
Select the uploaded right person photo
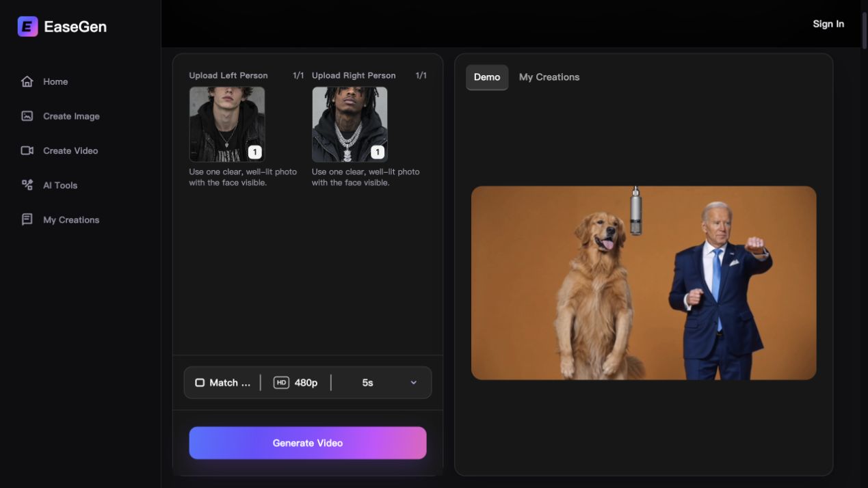pyautogui.click(x=350, y=124)
